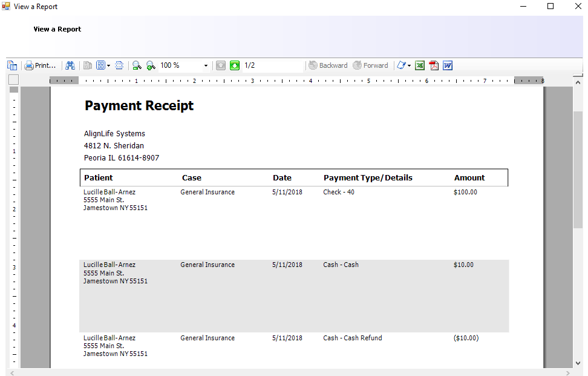Export the report to PDF
This screenshot has height=376, width=588.
point(434,65)
